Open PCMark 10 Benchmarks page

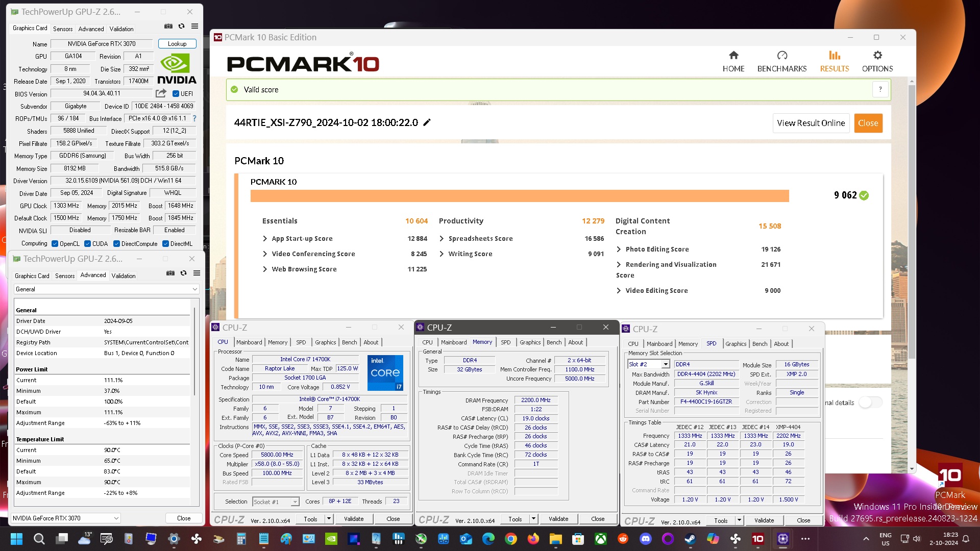(x=782, y=61)
